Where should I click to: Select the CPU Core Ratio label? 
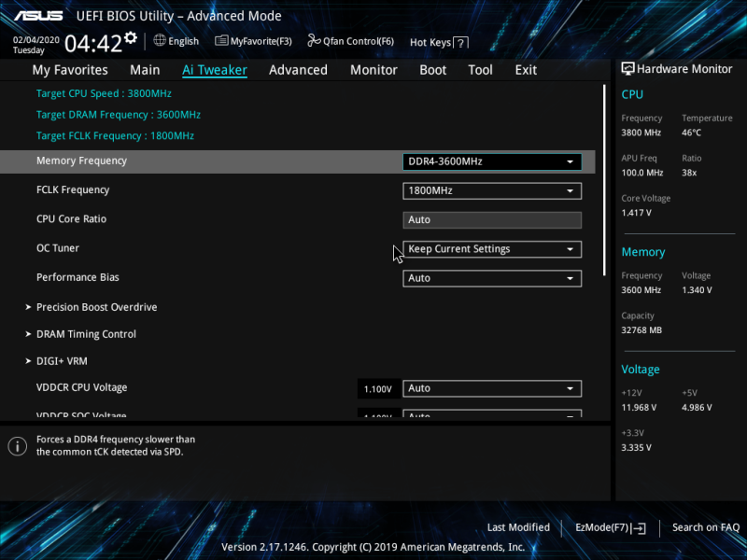point(72,219)
